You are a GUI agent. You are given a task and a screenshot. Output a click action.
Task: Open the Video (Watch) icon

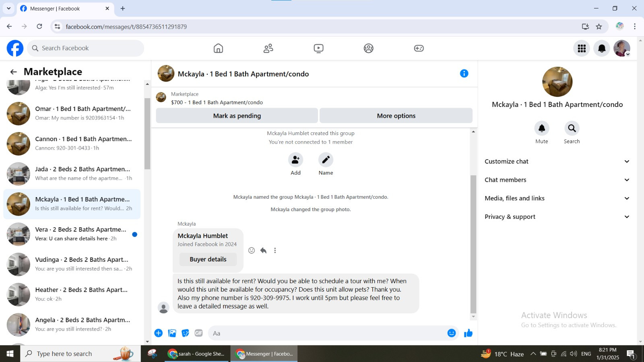tap(318, 48)
